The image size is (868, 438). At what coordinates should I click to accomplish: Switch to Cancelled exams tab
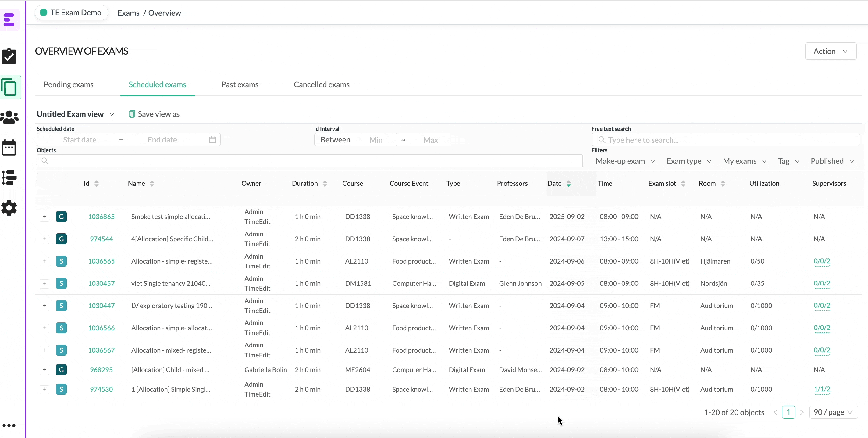coord(322,84)
